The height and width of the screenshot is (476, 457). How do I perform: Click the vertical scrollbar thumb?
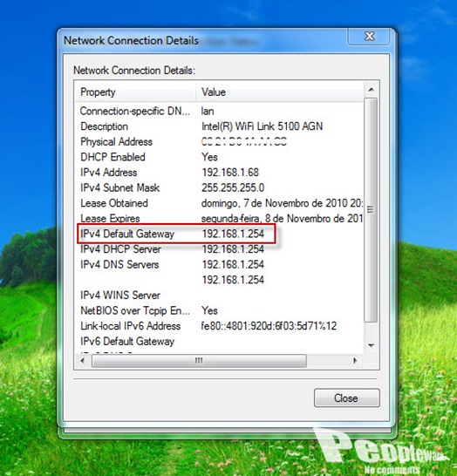(371, 210)
